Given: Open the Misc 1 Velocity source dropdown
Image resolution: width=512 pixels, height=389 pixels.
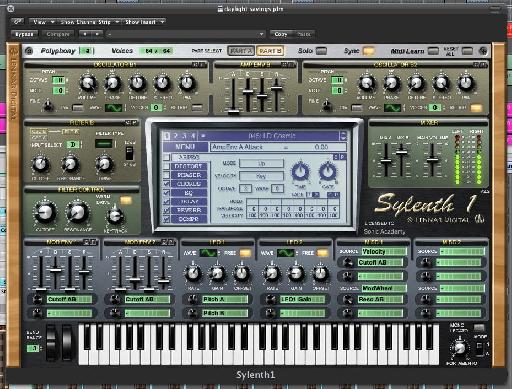Looking at the screenshot, I should (x=384, y=251).
